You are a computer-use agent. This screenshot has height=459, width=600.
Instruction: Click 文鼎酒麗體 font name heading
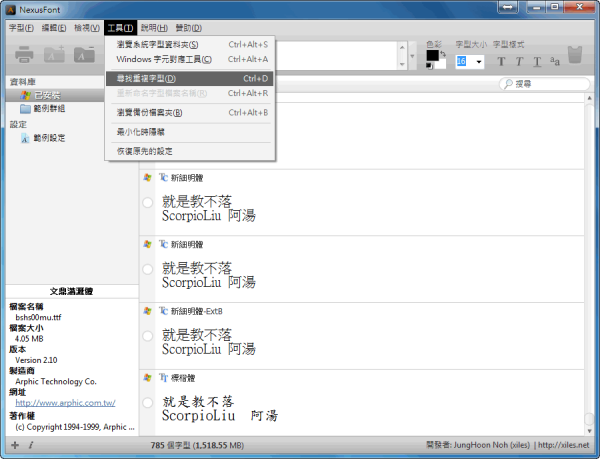pyautogui.click(x=72, y=291)
